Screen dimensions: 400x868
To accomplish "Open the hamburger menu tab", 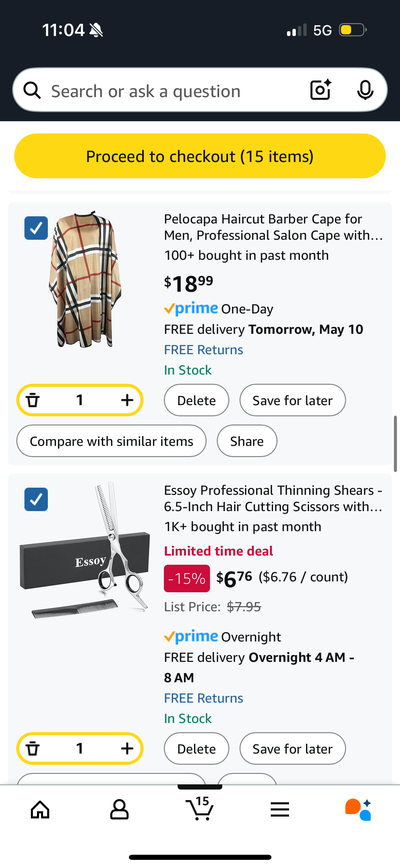I will pyautogui.click(x=280, y=810).
